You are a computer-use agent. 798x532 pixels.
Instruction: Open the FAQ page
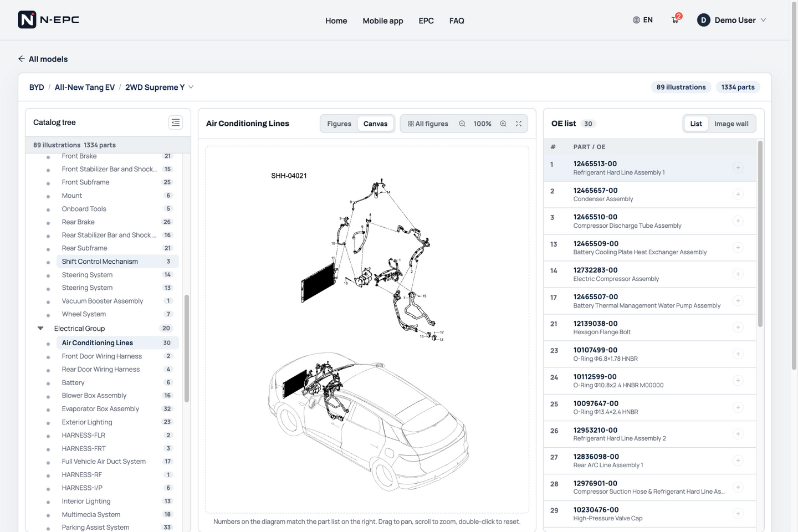tap(457, 21)
